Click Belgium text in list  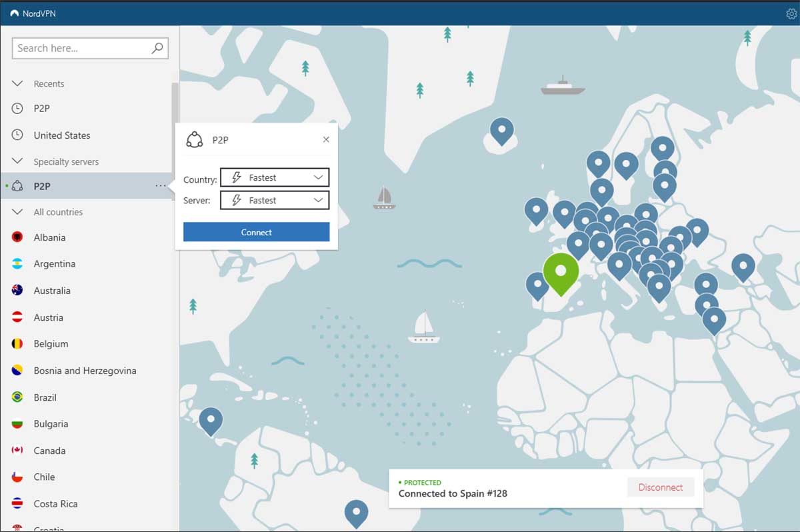pyautogui.click(x=51, y=344)
